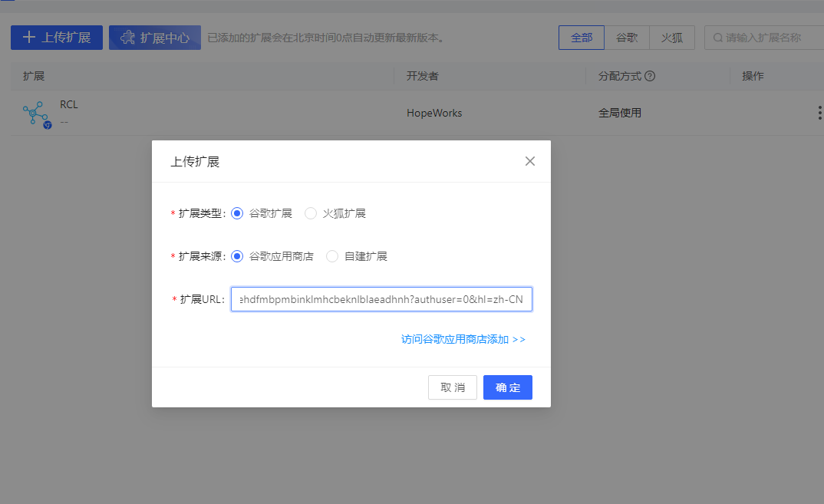This screenshot has width=824, height=504.
Task: Confirm the upload with 确定
Action: tap(507, 387)
